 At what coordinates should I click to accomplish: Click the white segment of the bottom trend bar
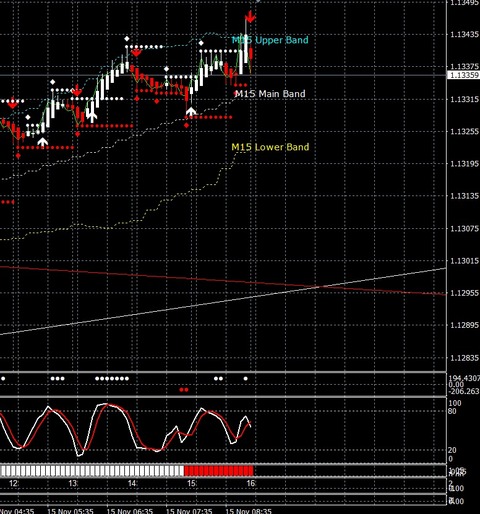pos(92,471)
